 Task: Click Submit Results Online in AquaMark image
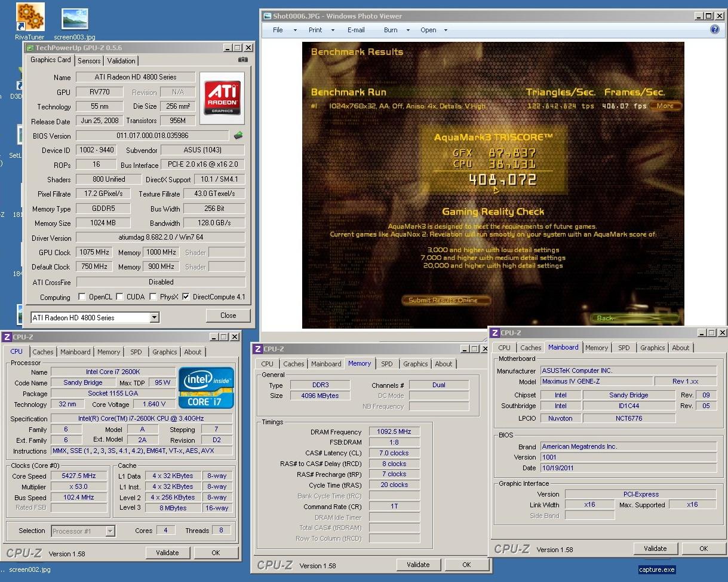point(446,301)
